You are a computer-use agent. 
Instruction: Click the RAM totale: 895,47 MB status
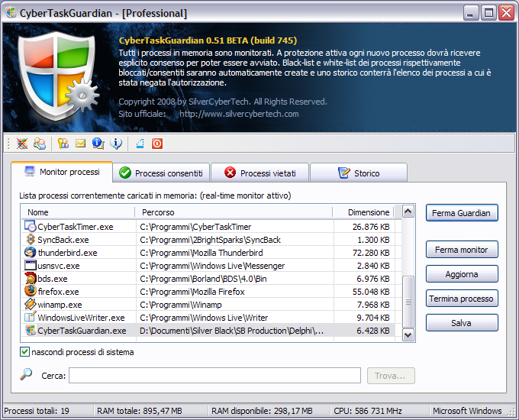click(140, 411)
